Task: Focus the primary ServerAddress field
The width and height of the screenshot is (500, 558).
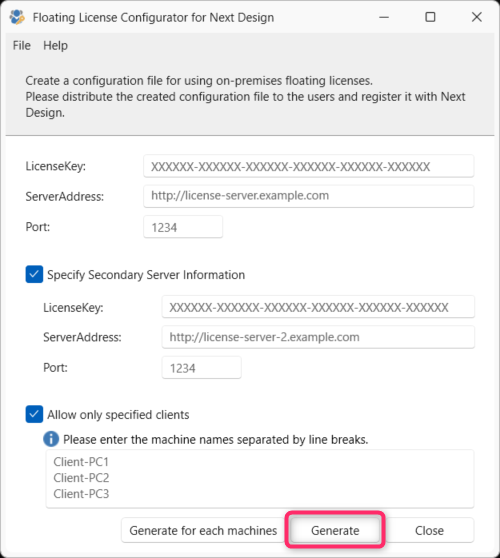Action: (309, 196)
